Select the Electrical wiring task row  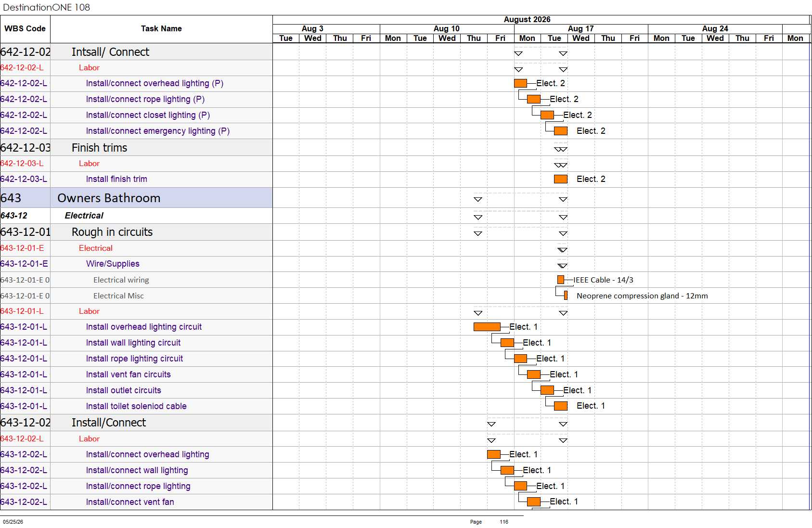click(136, 280)
